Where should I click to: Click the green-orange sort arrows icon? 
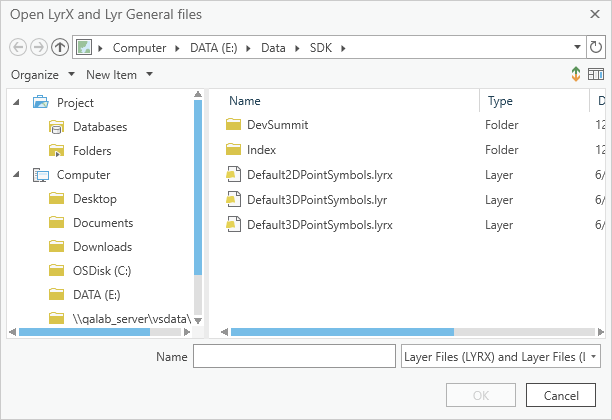(576, 74)
